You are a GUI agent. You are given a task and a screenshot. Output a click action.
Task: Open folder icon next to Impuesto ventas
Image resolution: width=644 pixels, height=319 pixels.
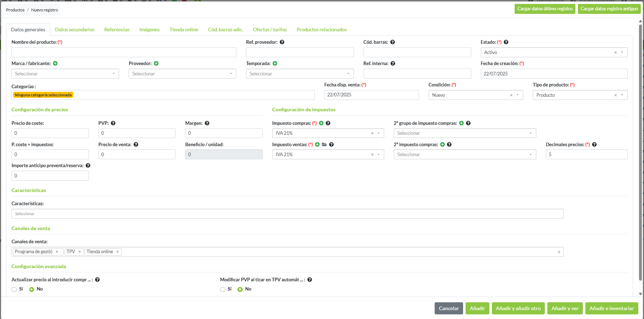tap(324, 144)
